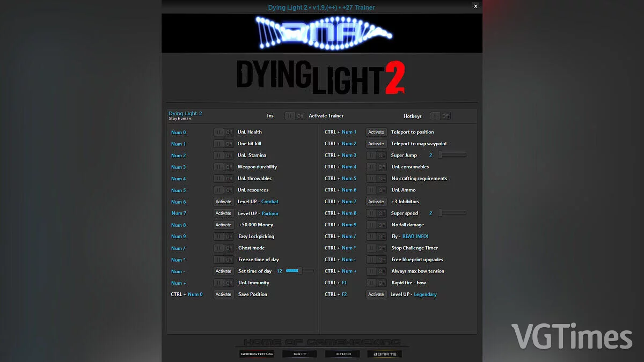Enable Unl. Stamina switch

pyautogui.click(x=223, y=155)
